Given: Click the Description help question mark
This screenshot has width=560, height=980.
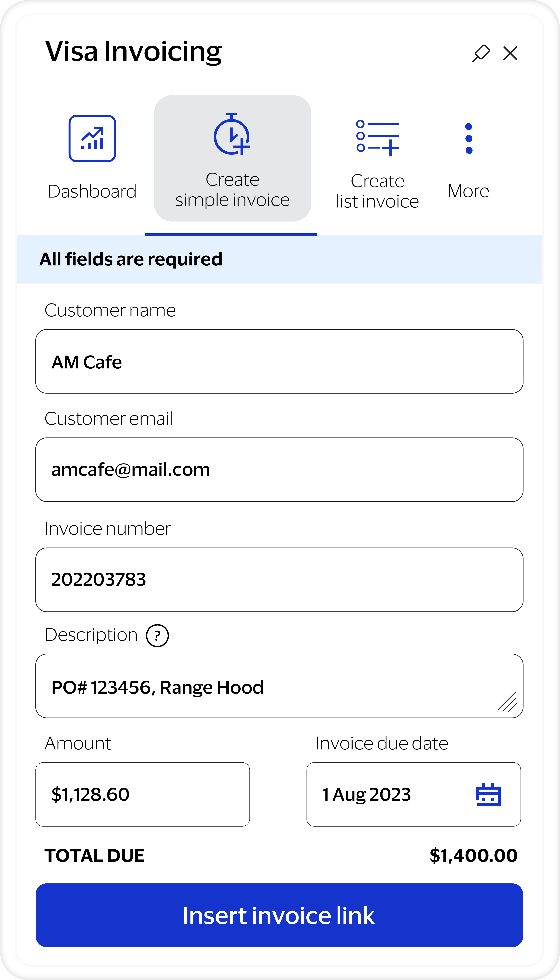Looking at the screenshot, I should [x=157, y=636].
